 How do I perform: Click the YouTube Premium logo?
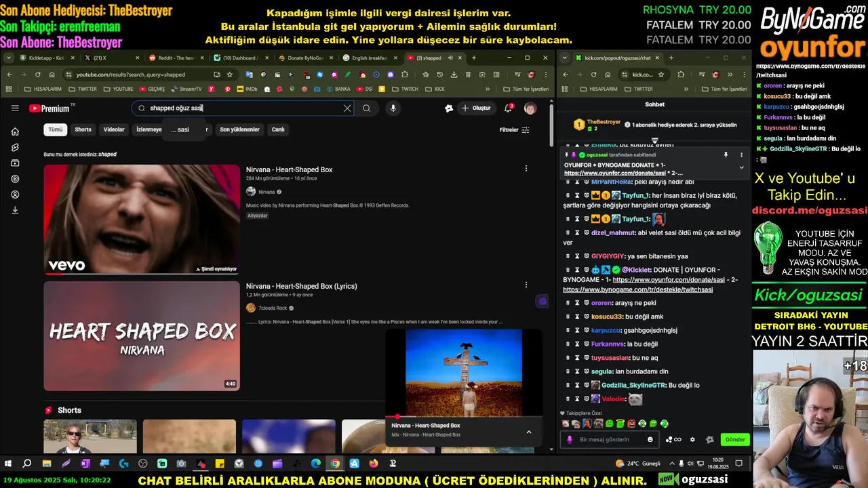click(x=49, y=108)
